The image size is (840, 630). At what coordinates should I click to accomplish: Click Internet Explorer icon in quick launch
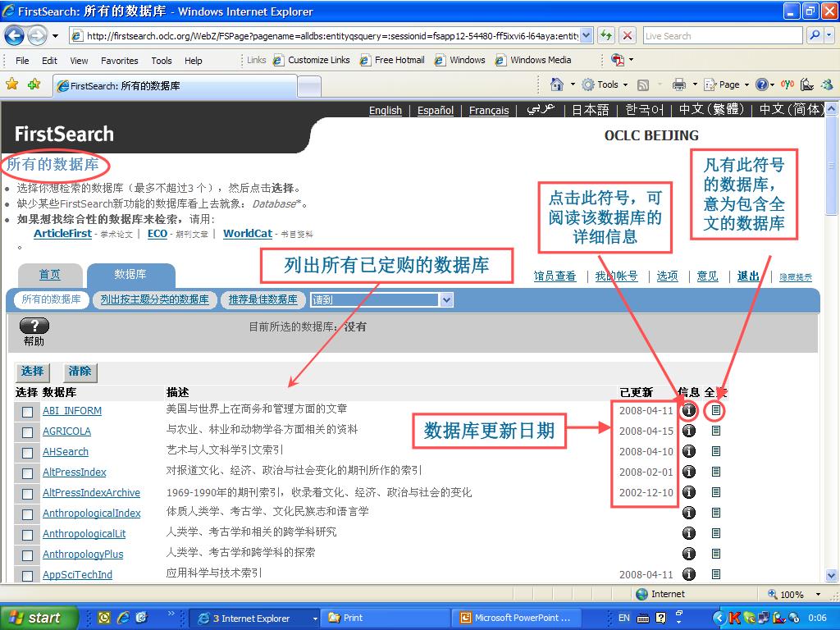pos(123,618)
